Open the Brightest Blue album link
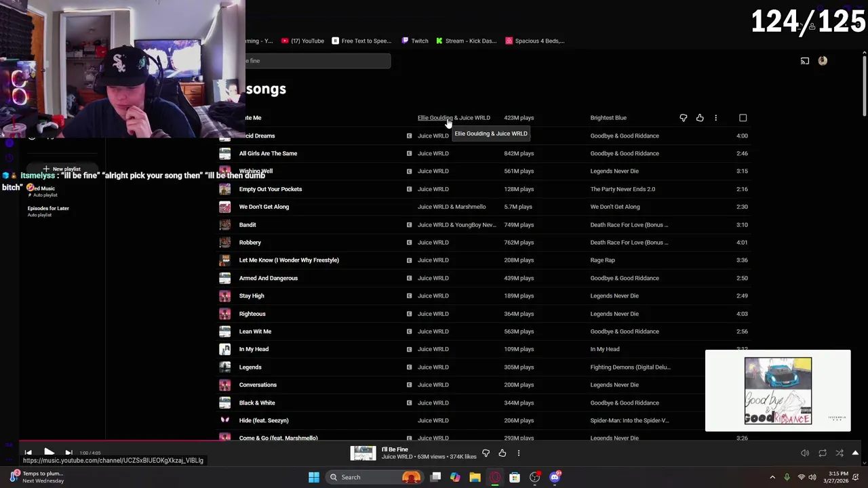The height and width of the screenshot is (488, 868). click(608, 118)
